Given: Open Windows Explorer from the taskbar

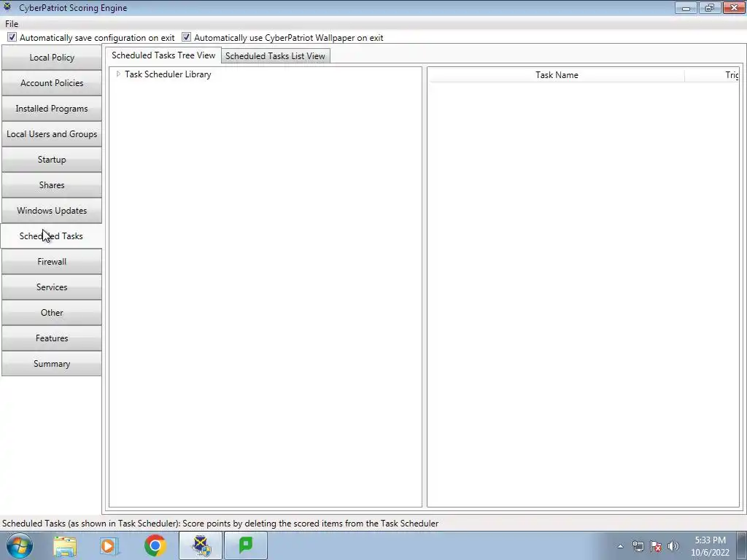Looking at the screenshot, I should point(65,545).
